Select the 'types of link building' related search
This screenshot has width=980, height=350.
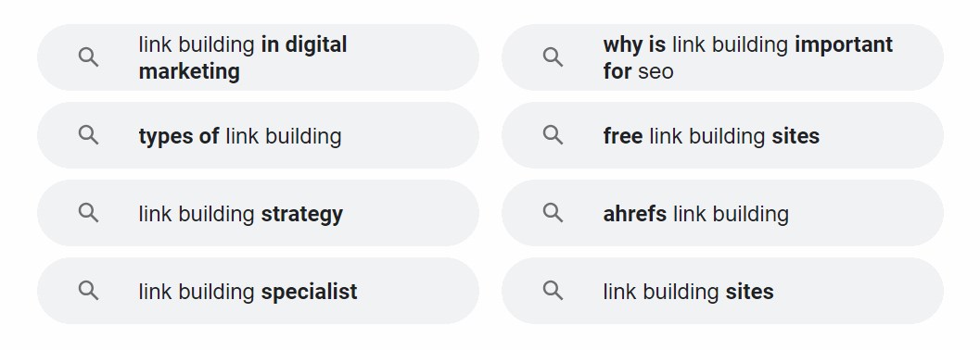(258, 135)
